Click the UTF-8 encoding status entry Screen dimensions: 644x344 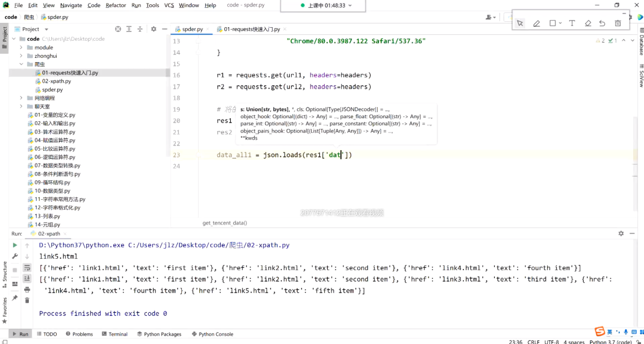[551, 342]
